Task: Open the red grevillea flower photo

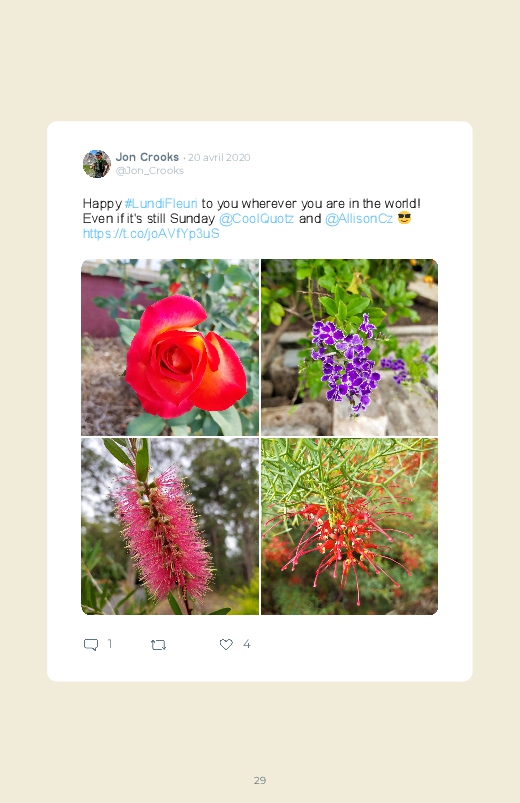Action: coord(349,526)
